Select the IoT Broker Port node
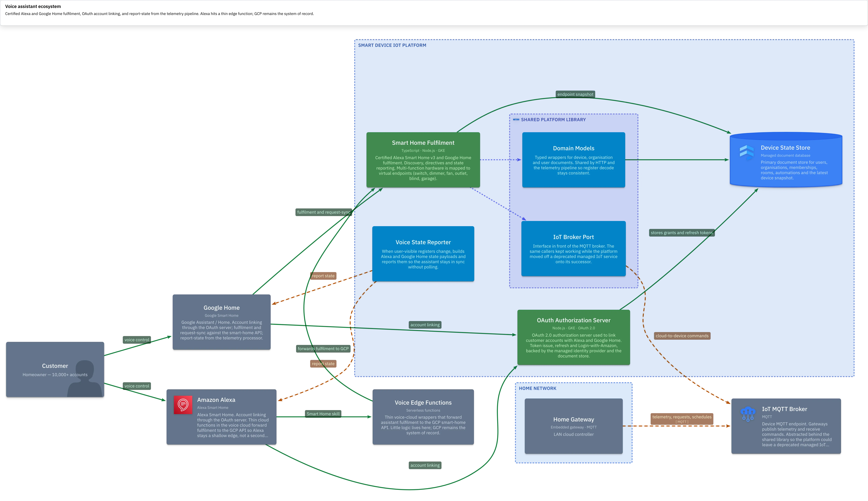The width and height of the screenshot is (868, 501). coord(573,249)
